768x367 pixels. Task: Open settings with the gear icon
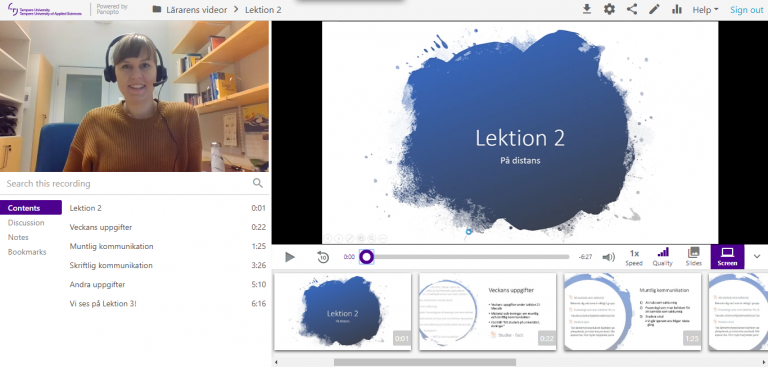point(609,9)
